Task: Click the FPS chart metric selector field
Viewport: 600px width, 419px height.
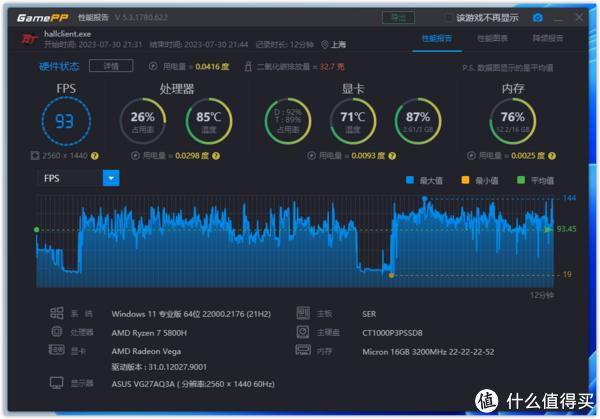Action: tap(78, 178)
